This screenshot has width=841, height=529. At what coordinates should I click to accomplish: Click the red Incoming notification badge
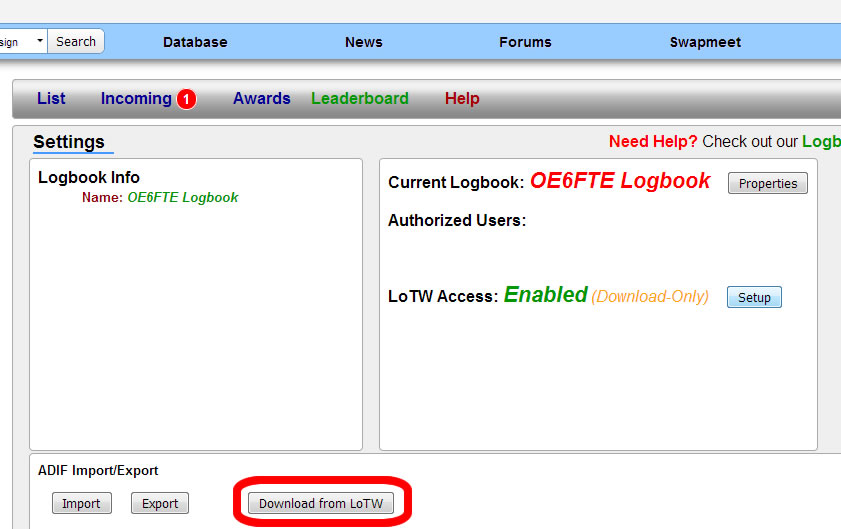click(187, 99)
